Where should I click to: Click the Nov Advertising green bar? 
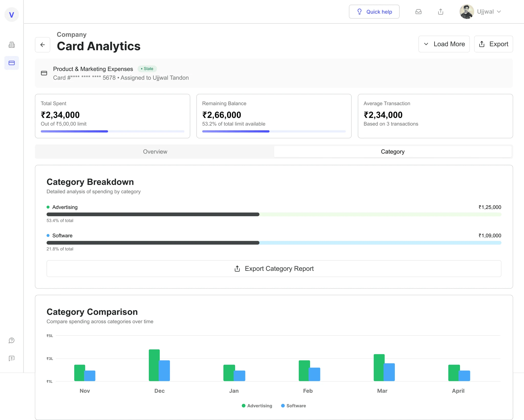click(x=80, y=373)
